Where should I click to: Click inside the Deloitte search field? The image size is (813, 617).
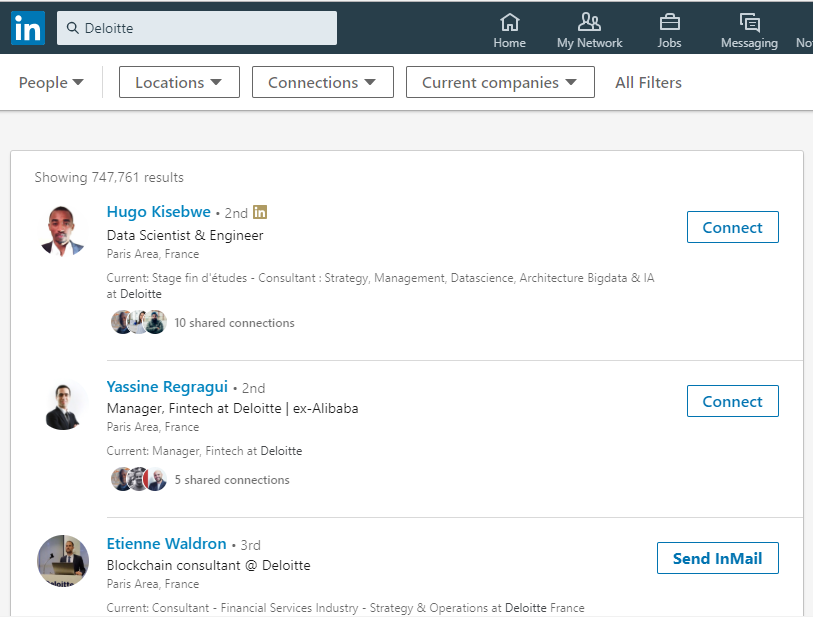pos(197,28)
